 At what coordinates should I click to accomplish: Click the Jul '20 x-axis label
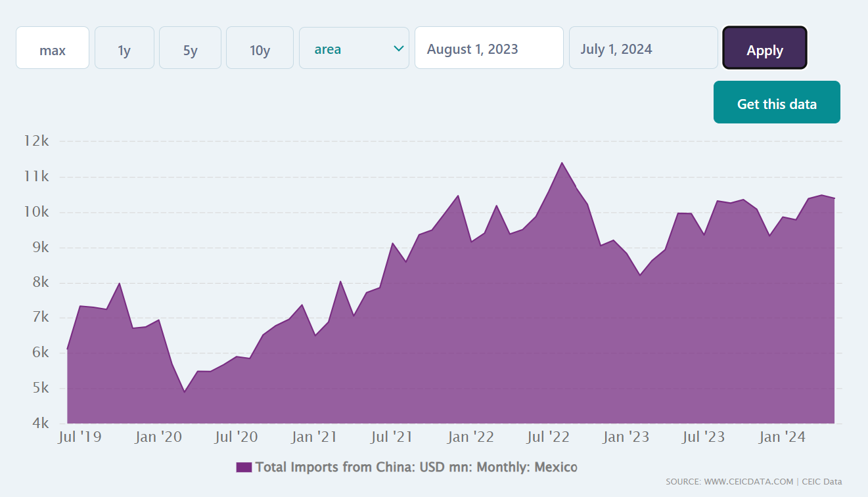tap(236, 437)
